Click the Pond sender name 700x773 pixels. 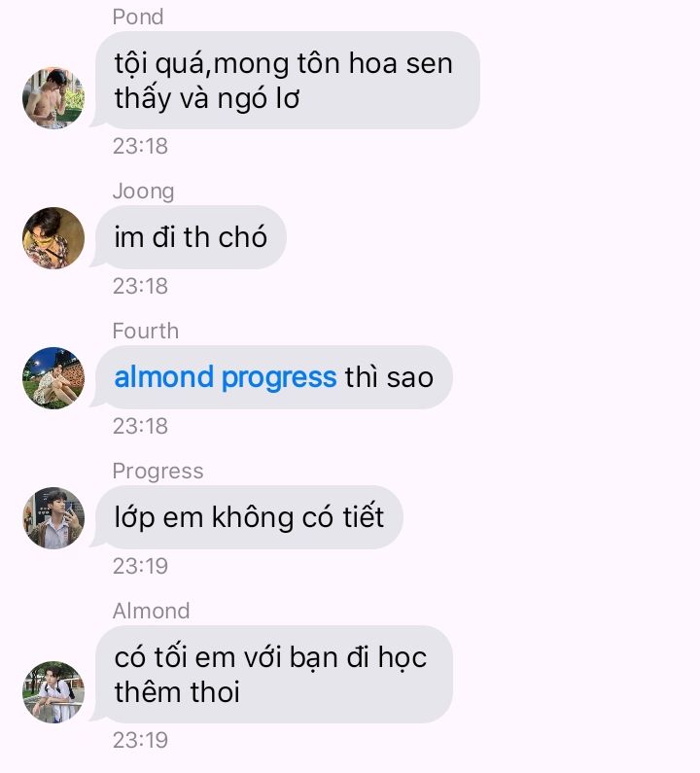[138, 18]
